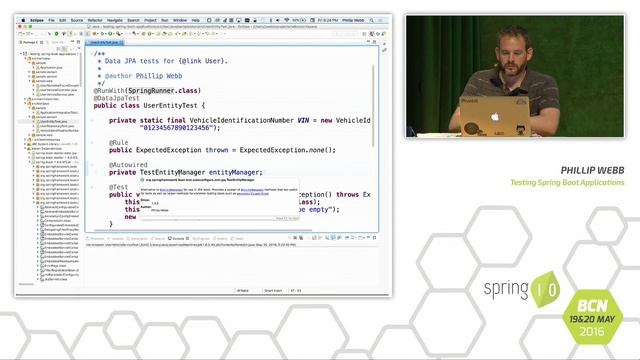The width and height of the screenshot is (640, 360).
Task: Open the Help menu
Action: 196,20
